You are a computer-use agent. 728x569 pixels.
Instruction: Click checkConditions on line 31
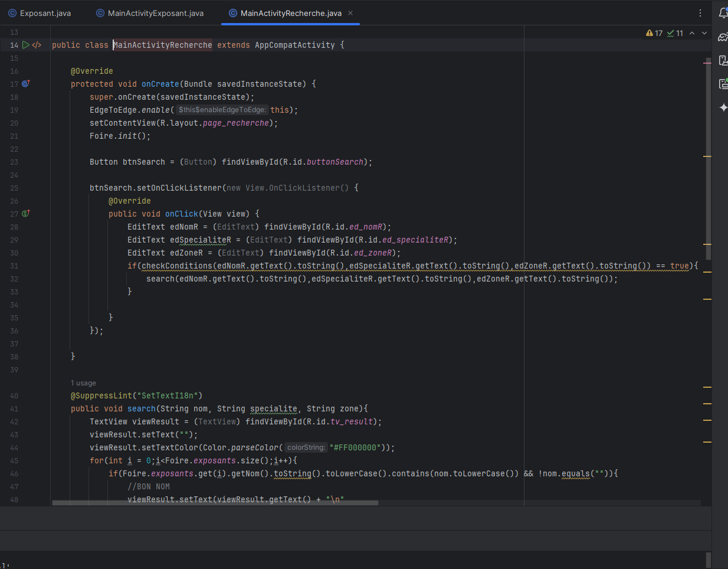[177, 266]
